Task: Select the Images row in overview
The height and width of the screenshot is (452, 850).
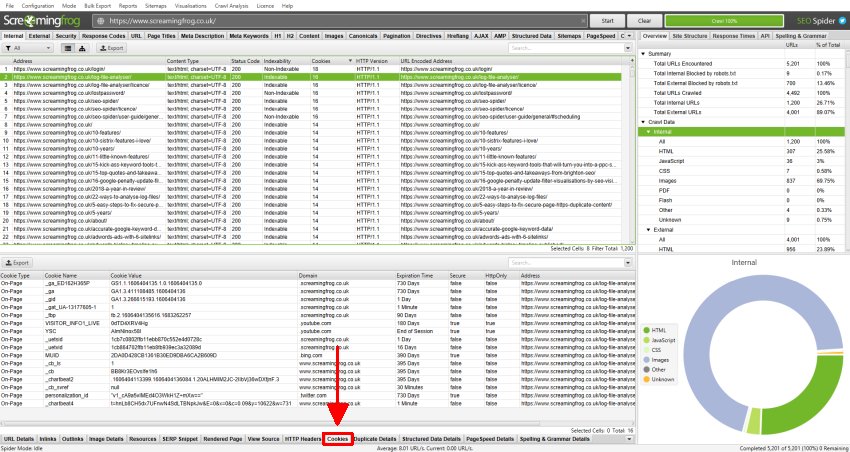Action: click(742, 181)
